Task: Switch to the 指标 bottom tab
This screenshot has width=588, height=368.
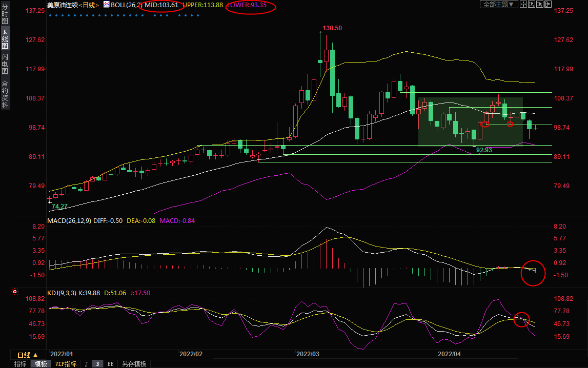Action: [21, 364]
